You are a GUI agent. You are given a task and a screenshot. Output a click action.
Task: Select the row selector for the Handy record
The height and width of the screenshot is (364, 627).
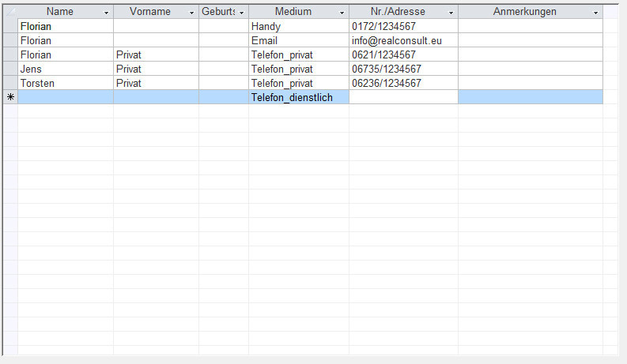point(10,26)
